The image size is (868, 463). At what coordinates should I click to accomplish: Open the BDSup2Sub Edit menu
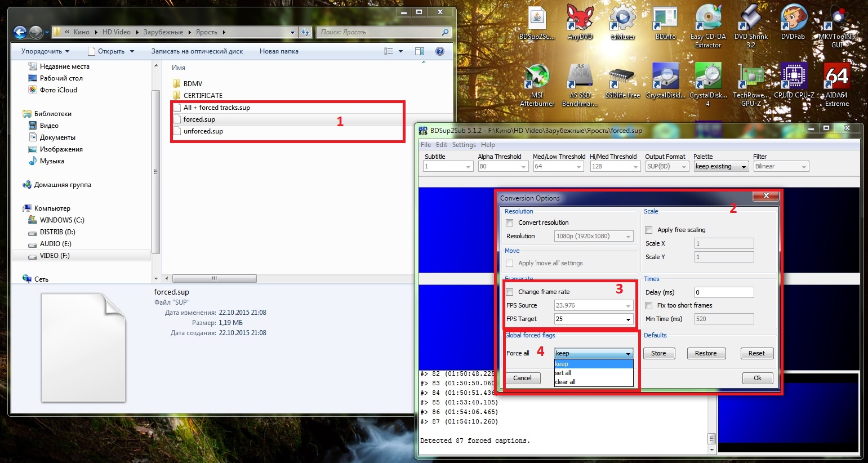pyautogui.click(x=442, y=145)
